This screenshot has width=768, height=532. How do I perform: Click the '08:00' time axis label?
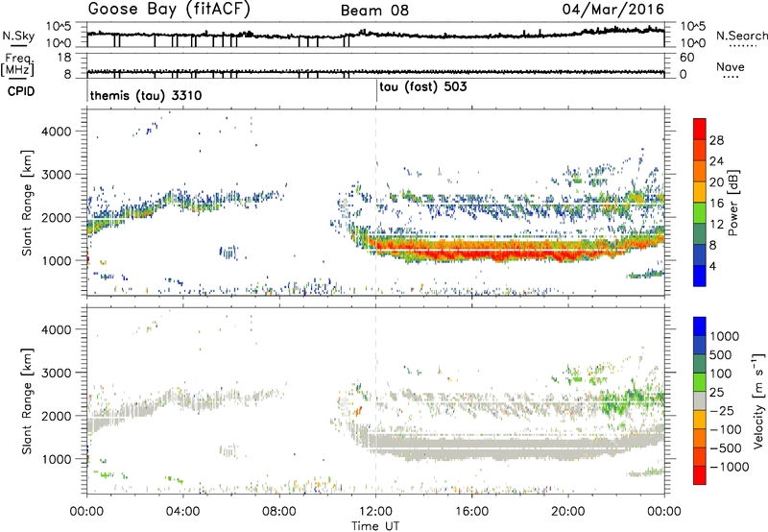[x=279, y=512]
